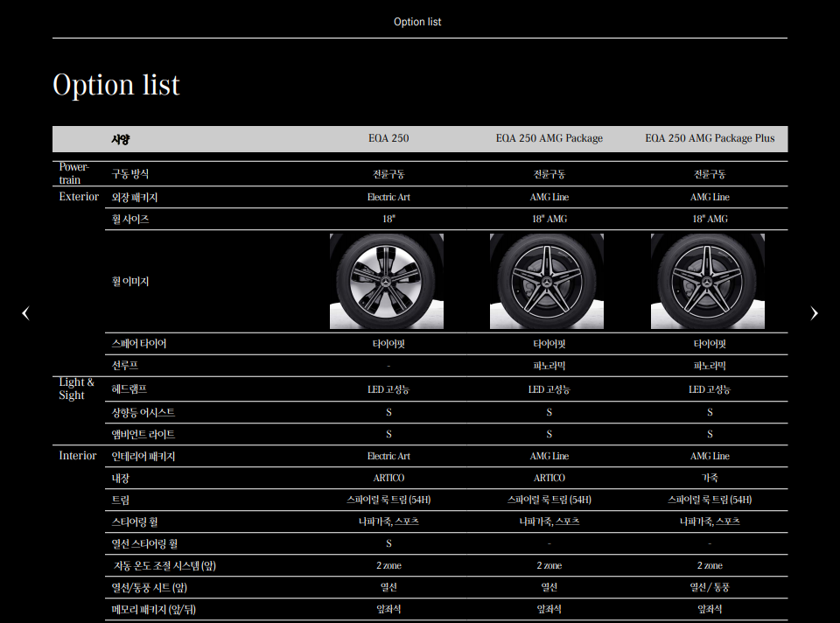Click the Exterior category label

[79, 197]
